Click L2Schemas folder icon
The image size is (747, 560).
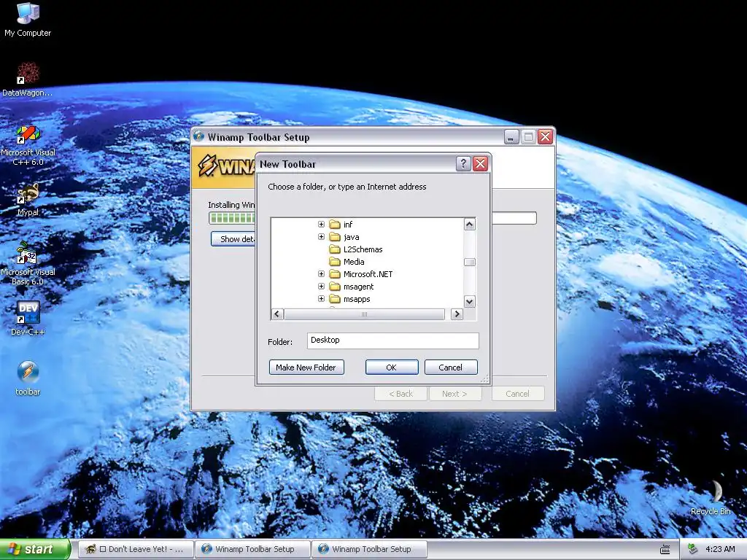coord(335,249)
